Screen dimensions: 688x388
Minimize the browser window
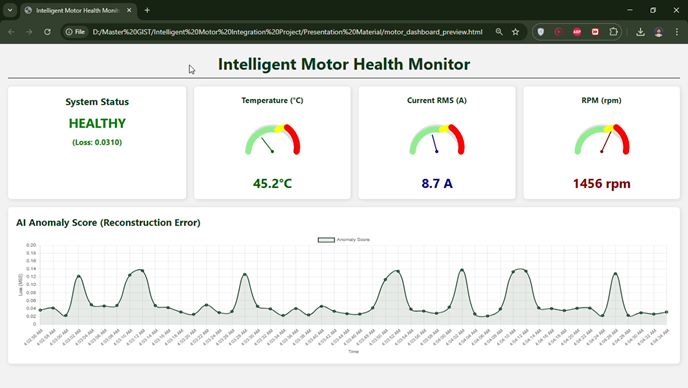pyautogui.click(x=630, y=10)
